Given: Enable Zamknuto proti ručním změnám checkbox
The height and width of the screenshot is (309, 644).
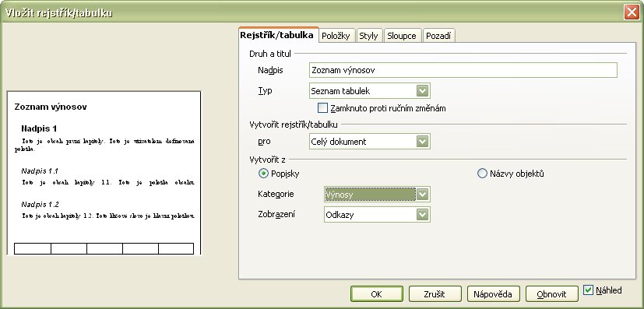Looking at the screenshot, I should (323, 108).
